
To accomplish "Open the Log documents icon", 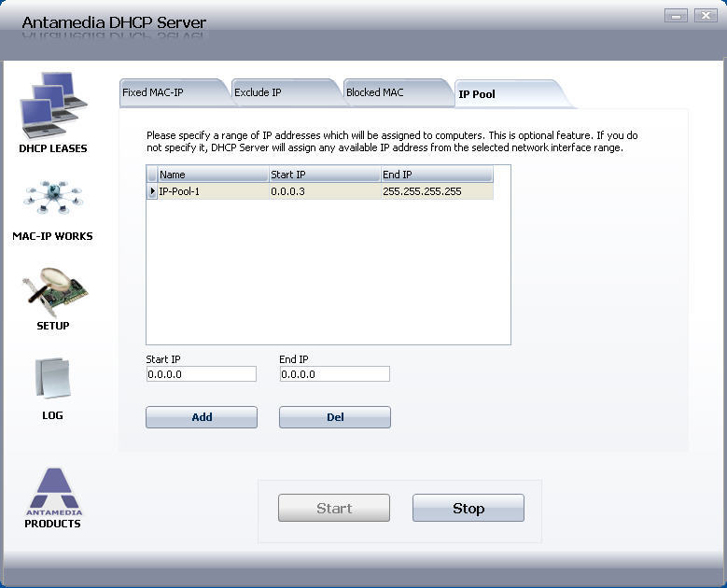I will point(52,378).
